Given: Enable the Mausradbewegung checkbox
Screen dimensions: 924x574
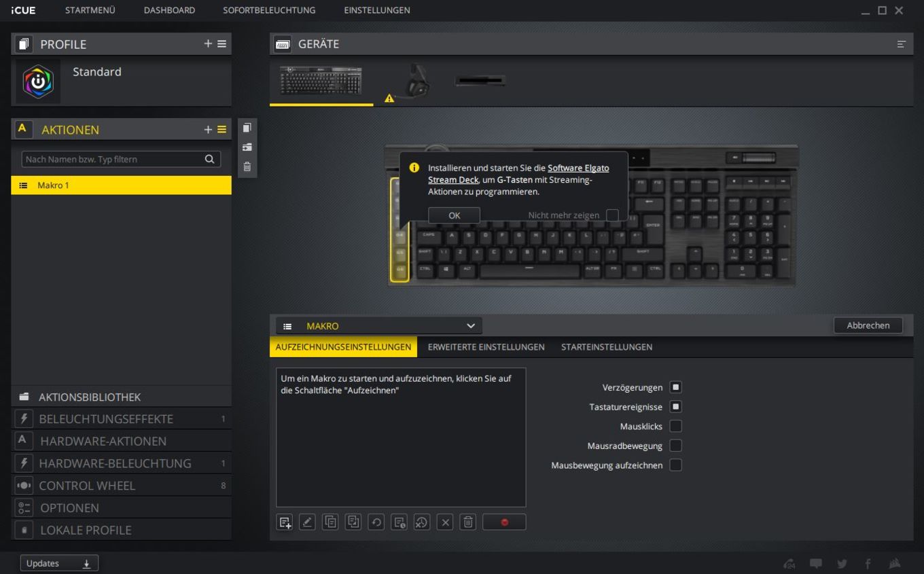Looking at the screenshot, I should 675,446.
